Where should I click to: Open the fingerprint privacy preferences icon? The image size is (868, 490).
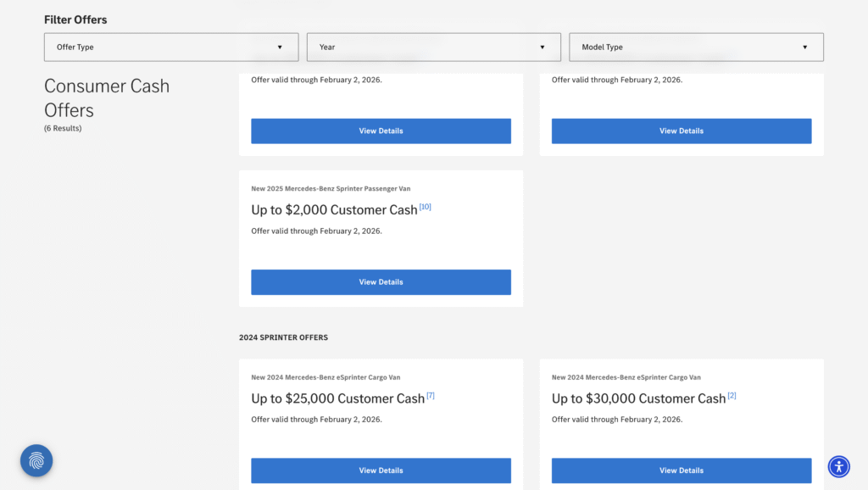pyautogui.click(x=36, y=461)
